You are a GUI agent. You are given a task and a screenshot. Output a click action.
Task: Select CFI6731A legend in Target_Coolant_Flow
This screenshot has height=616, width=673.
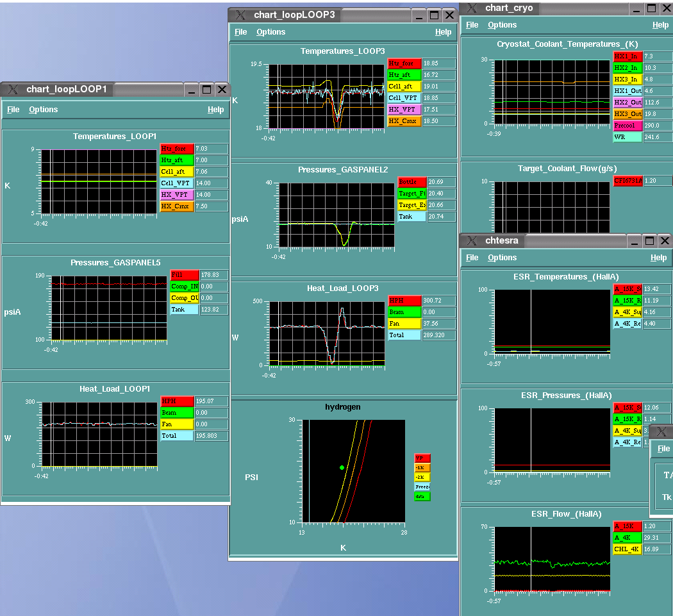[627, 181]
